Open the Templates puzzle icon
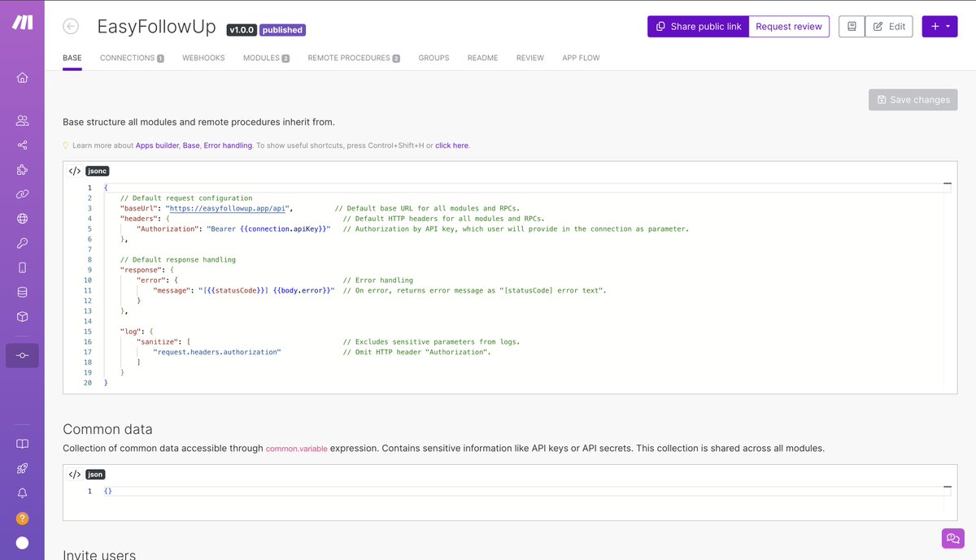Image resolution: width=976 pixels, height=560 pixels. coord(22,170)
